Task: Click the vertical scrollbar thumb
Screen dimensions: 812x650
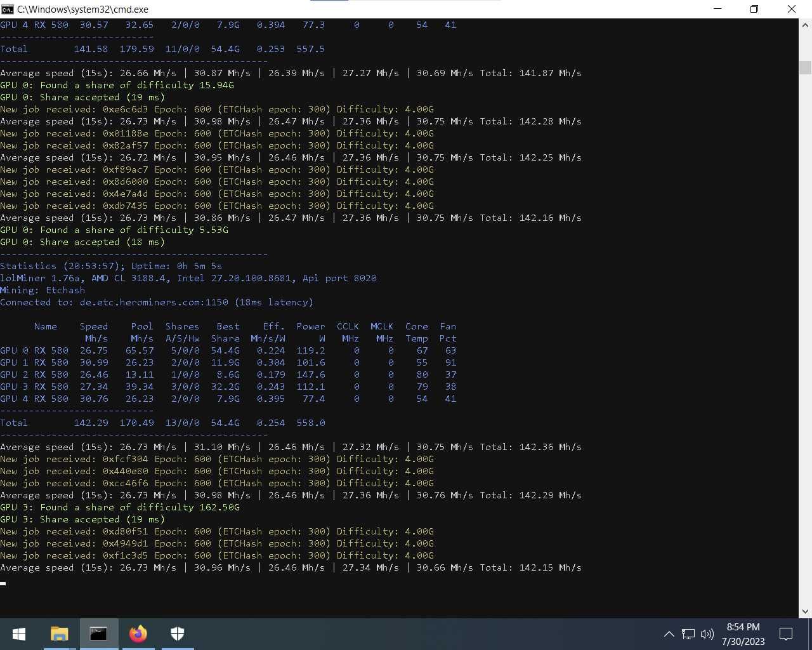Action: pos(805,67)
